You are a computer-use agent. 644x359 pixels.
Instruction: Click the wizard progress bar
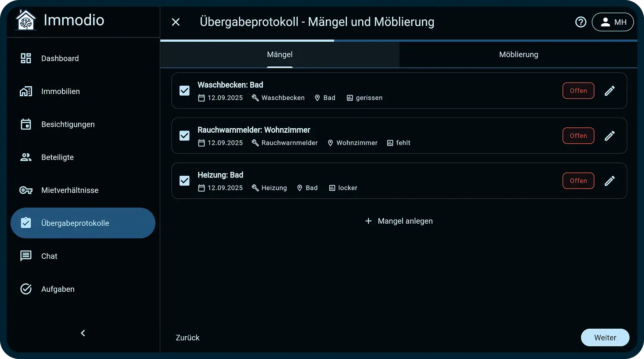pos(399,40)
